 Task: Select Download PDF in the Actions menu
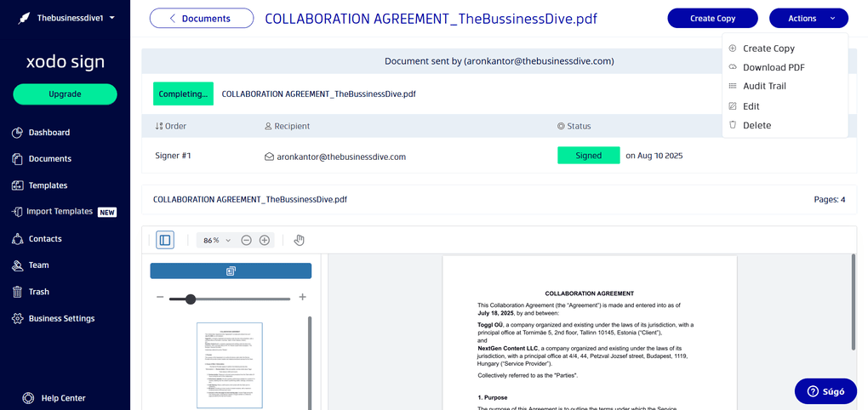click(774, 67)
